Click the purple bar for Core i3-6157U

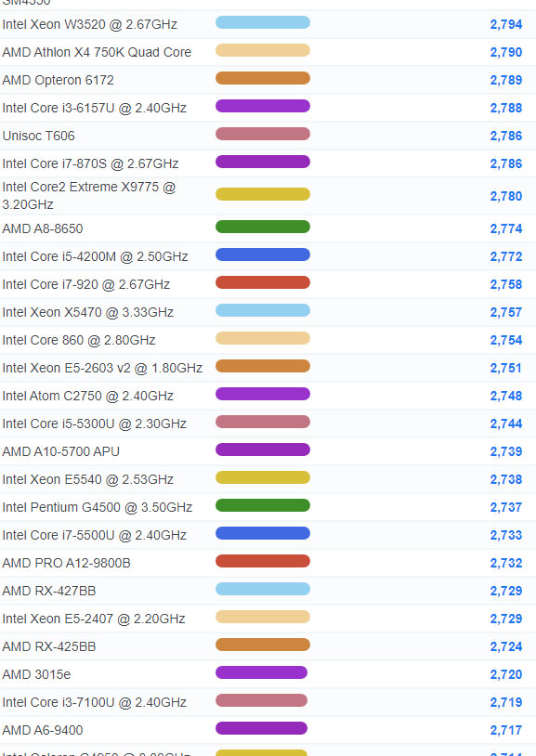point(263,106)
